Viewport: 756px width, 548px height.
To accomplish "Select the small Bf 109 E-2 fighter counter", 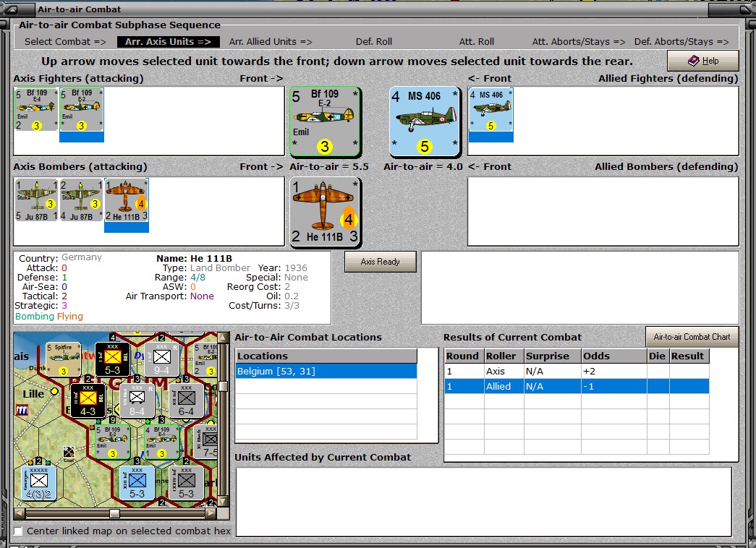I will click(x=82, y=109).
